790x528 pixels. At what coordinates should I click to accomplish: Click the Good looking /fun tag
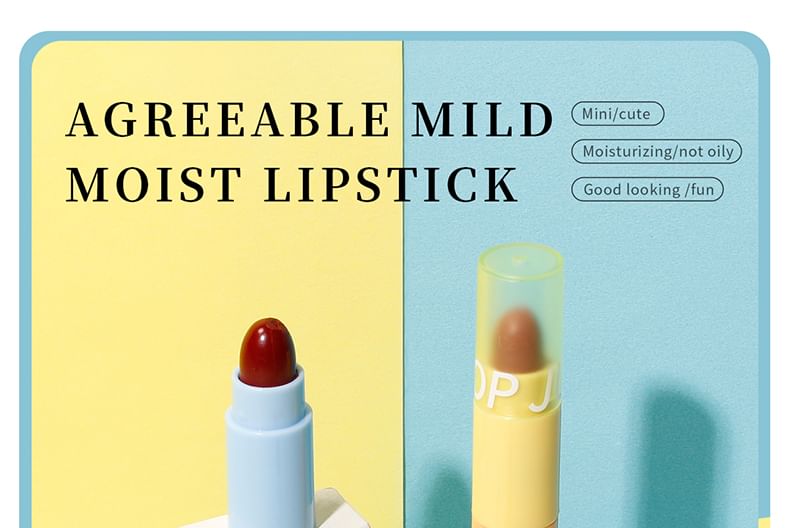[x=647, y=189]
